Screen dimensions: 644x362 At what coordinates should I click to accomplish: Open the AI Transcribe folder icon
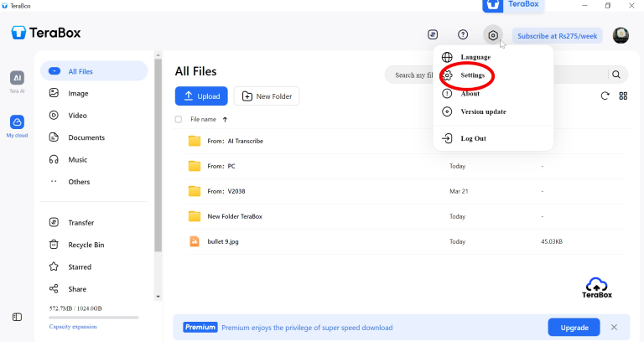[x=195, y=141]
